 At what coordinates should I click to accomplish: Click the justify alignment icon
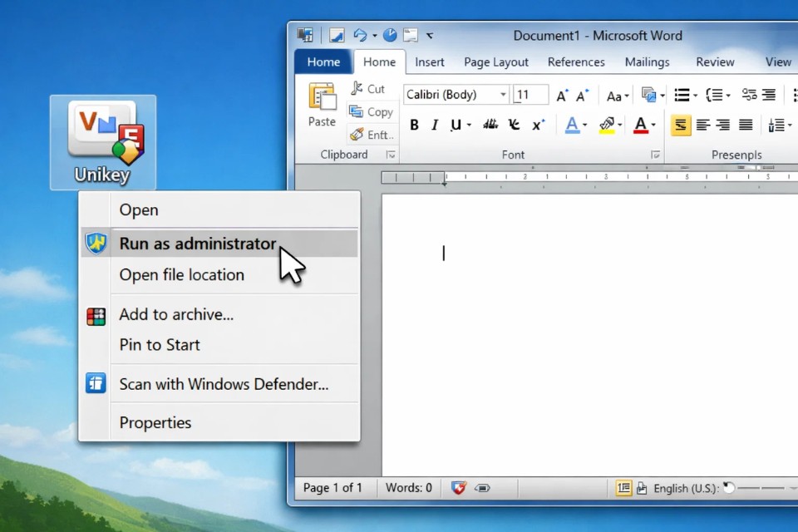746,125
